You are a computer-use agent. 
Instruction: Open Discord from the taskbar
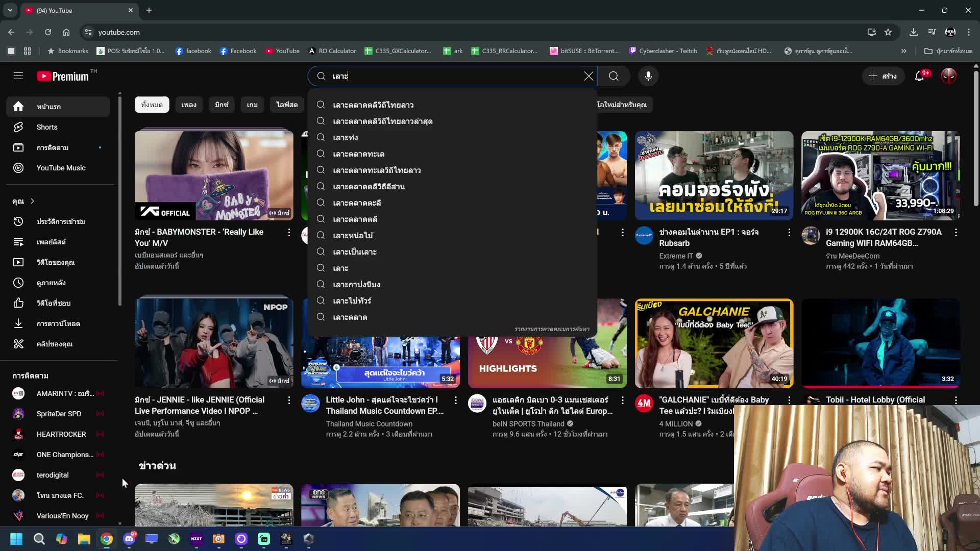[x=129, y=539]
